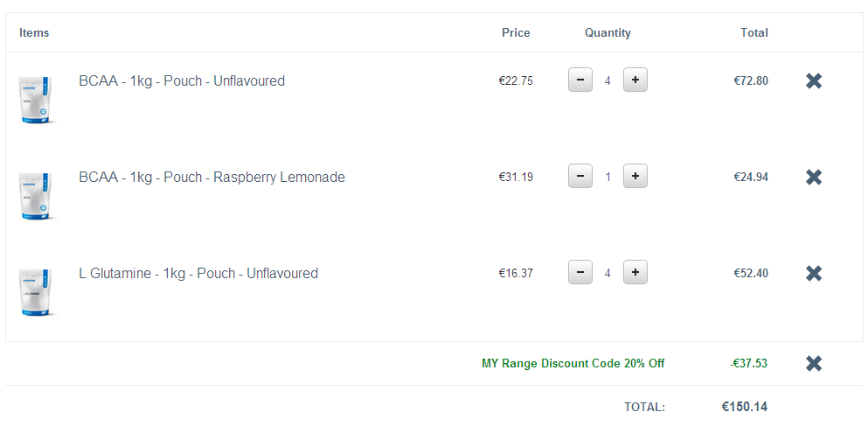This screenshot has height=426, width=868.
Task: Decrease quantity of L Glutamine
Action: pyautogui.click(x=580, y=273)
